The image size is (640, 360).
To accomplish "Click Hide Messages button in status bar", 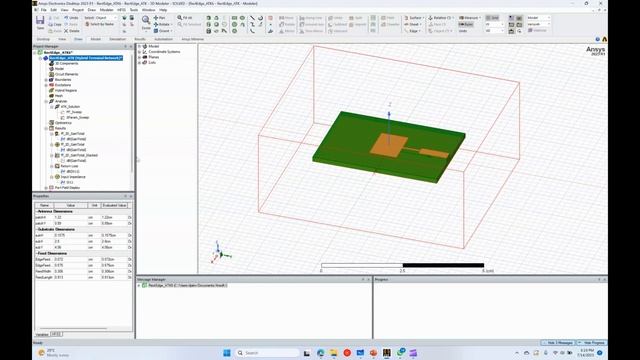I will (x=558, y=343).
